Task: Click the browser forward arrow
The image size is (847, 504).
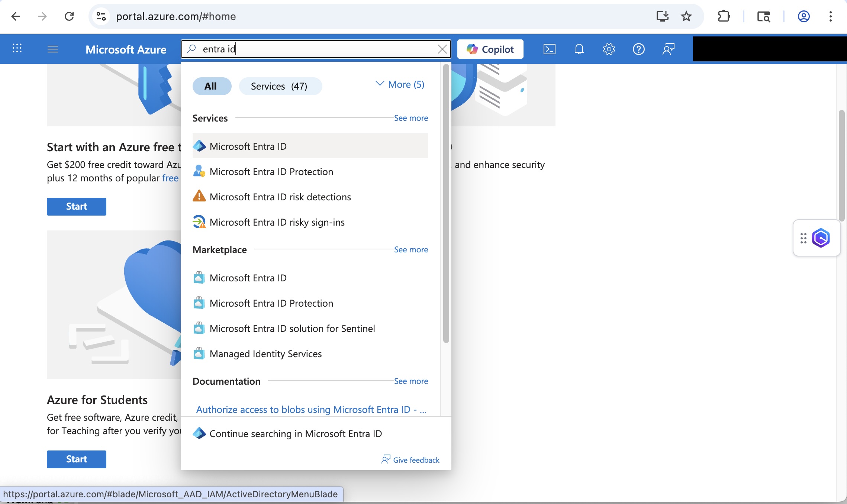Action: [x=42, y=16]
